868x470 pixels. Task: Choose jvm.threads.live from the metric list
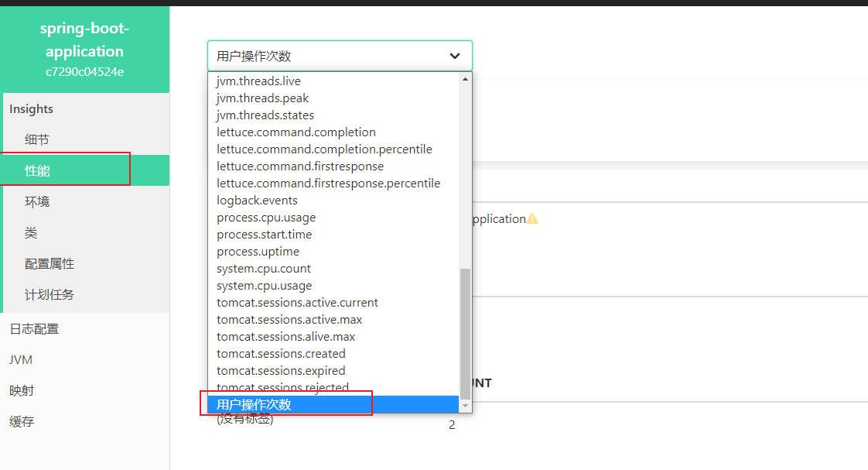tap(258, 81)
